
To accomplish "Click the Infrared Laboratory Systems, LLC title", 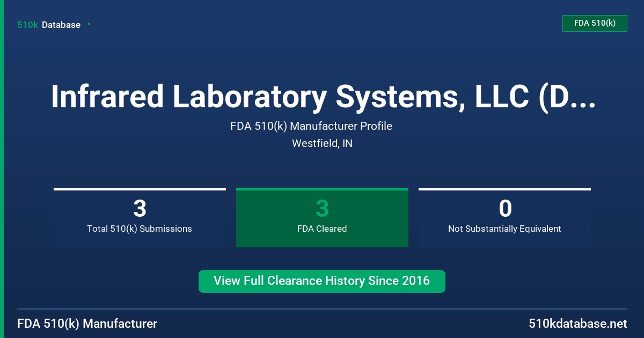I will [x=323, y=97].
